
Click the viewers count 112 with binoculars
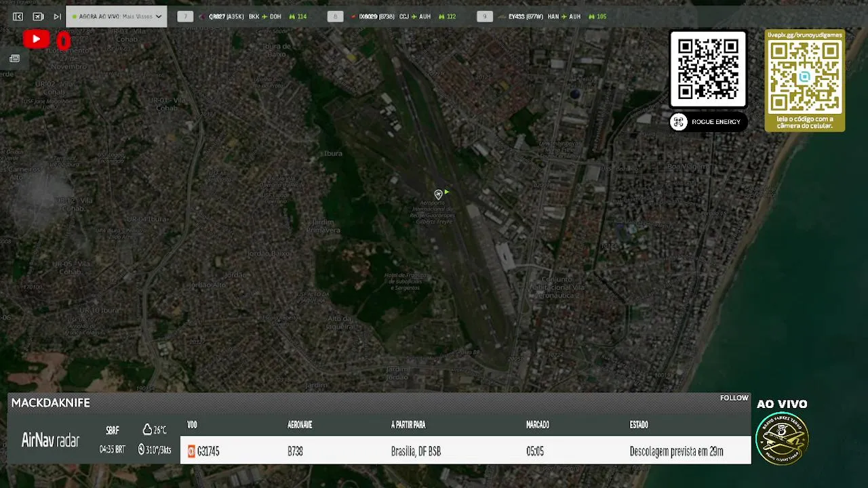pyautogui.click(x=447, y=16)
